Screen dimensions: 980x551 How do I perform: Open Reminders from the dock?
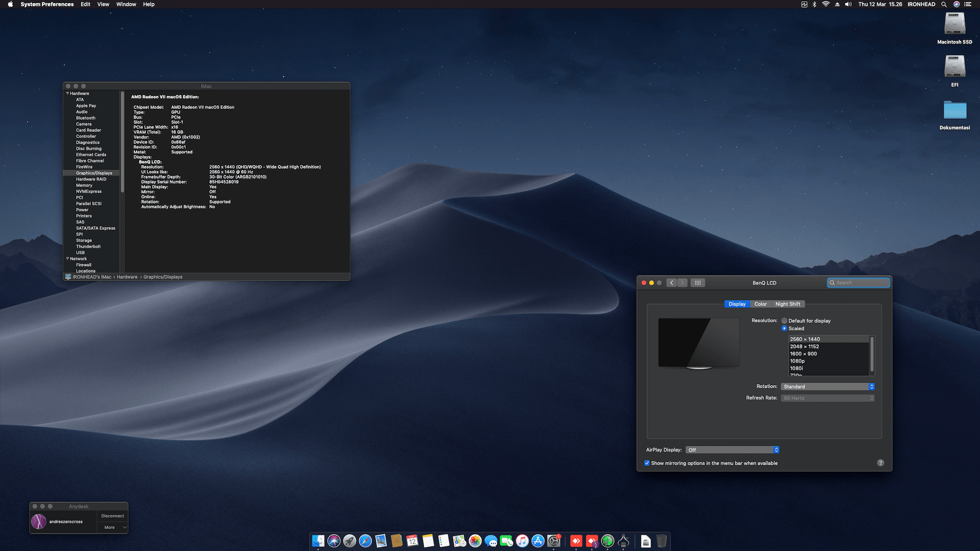tap(444, 541)
